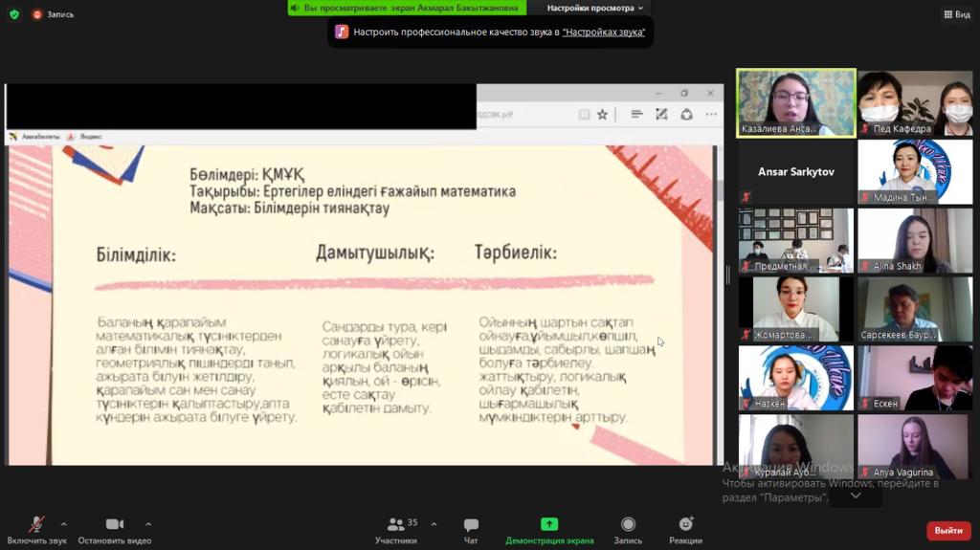Unmute microphone with Включить звук
Image resolution: width=980 pixels, height=550 pixels.
coord(37,530)
